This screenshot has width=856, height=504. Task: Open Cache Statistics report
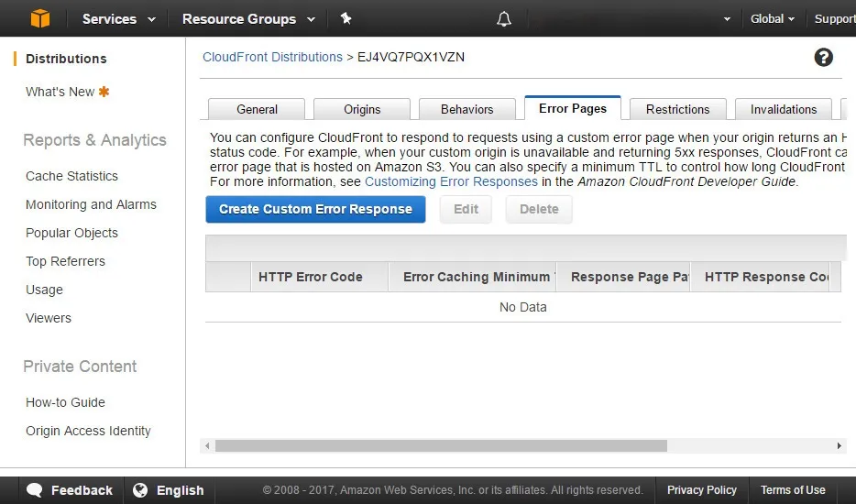point(71,176)
